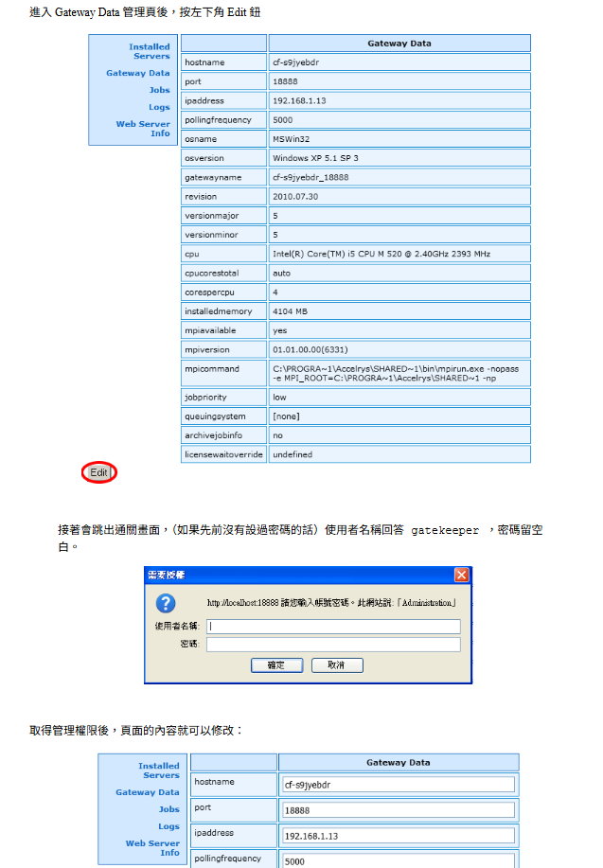
Task: Cancel login with the 取消 button
Action: point(337,664)
